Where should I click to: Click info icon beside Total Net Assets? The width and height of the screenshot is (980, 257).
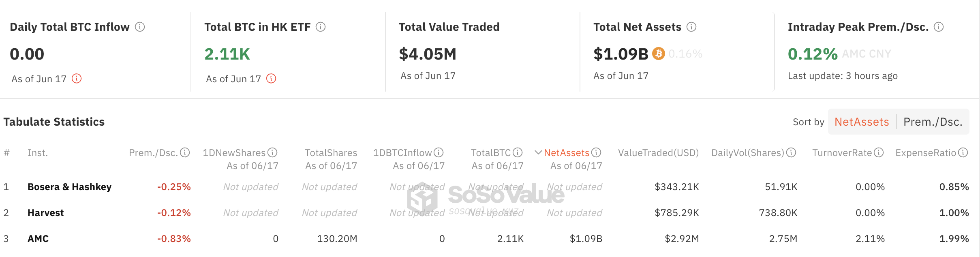coord(691,27)
